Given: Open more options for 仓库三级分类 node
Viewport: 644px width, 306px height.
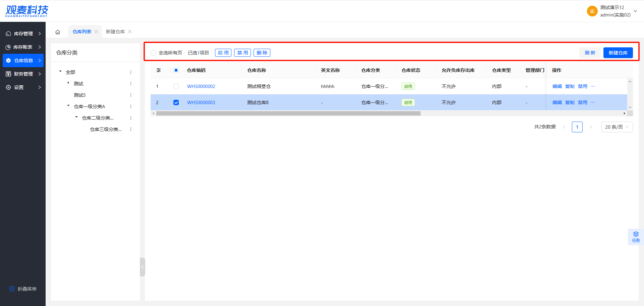Looking at the screenshot, I should pyautogui.click(x=131, y=129).
